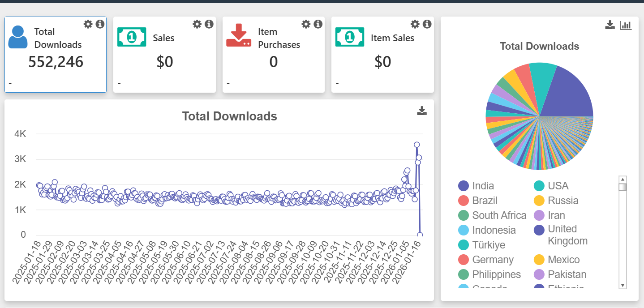Open settings gear on Sales card
Screen dimensions: 644x308
197,24
